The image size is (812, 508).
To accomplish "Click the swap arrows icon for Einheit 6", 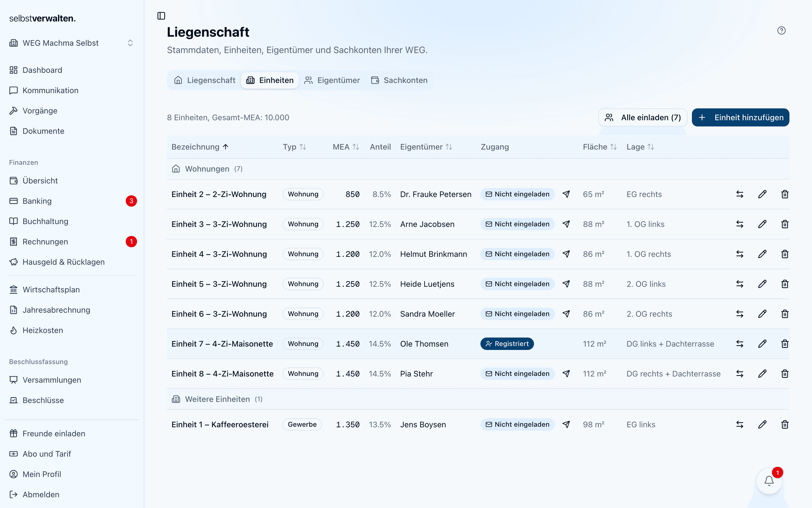I will 740,314.
